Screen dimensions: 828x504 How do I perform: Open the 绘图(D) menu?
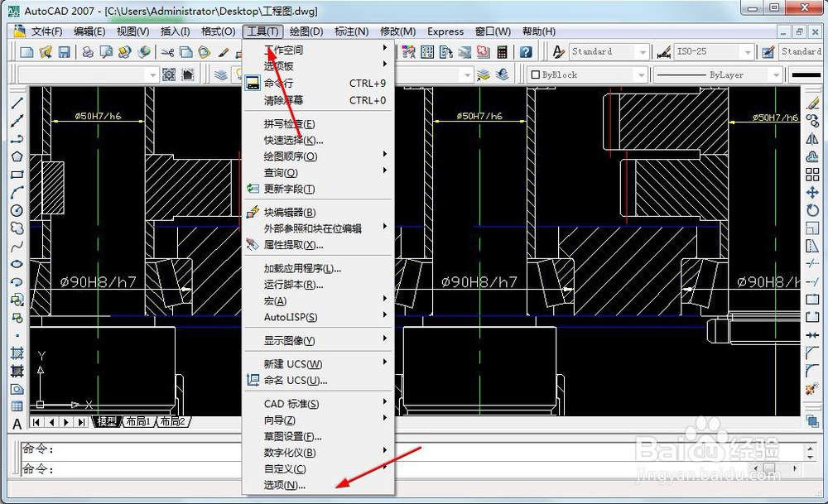point(306,31)
